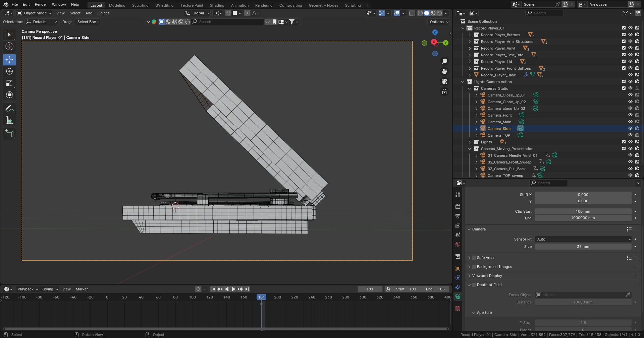Switch to the Geometry Nodes workspace tab
Viewport: 644px width, 338px height.
(x=323, y=5)
